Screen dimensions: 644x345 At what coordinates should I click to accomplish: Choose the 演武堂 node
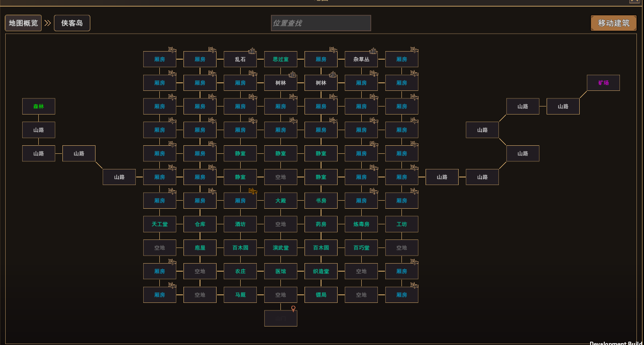click(281, 248)
